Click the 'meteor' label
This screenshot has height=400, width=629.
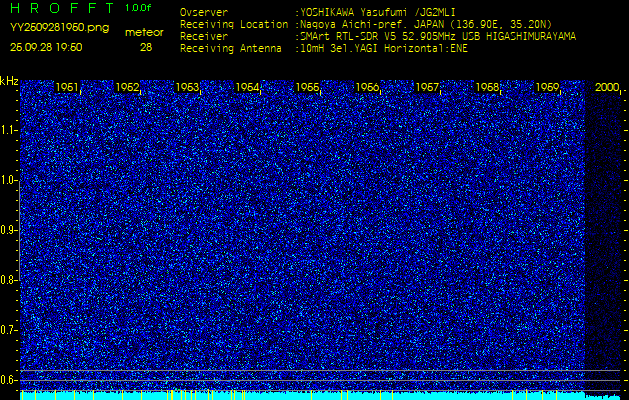pos(144,33)
